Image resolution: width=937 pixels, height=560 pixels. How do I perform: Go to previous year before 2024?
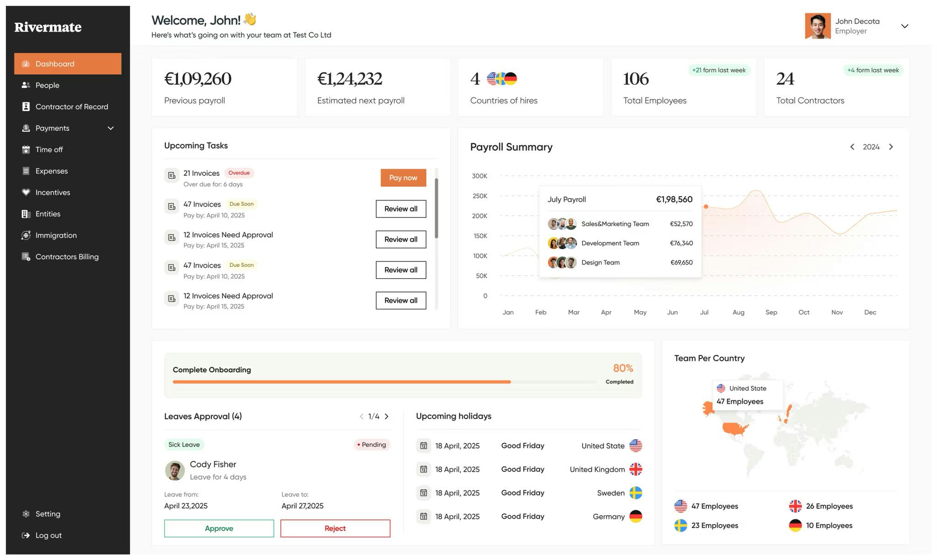point(852,147)
